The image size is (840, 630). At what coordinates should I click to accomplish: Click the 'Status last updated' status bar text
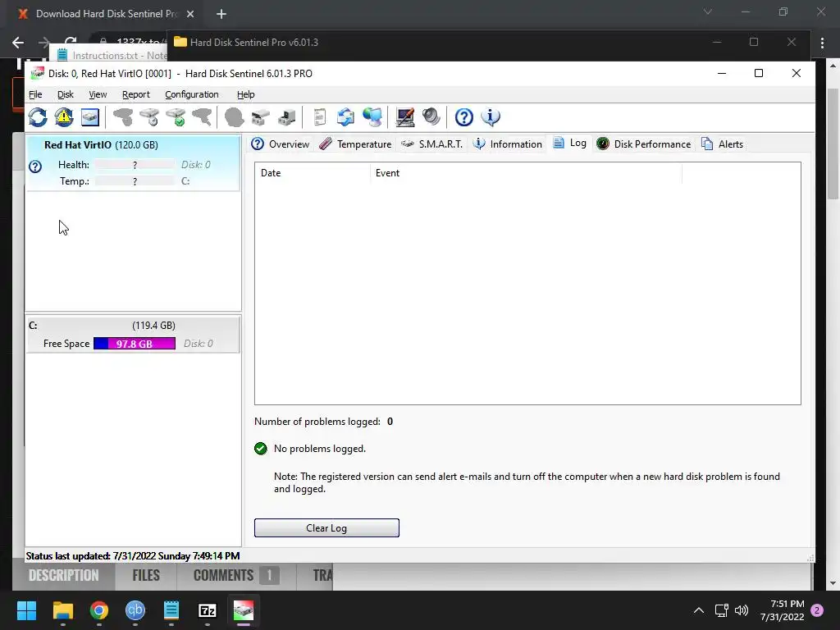click(133, 556)
